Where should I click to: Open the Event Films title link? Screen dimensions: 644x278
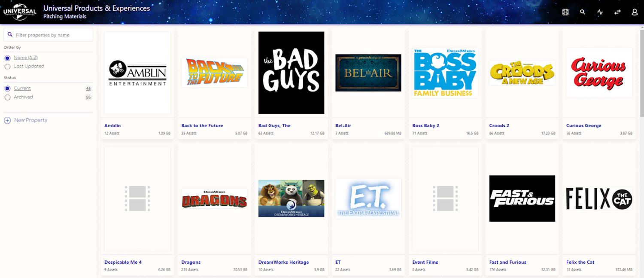[425, 262]
